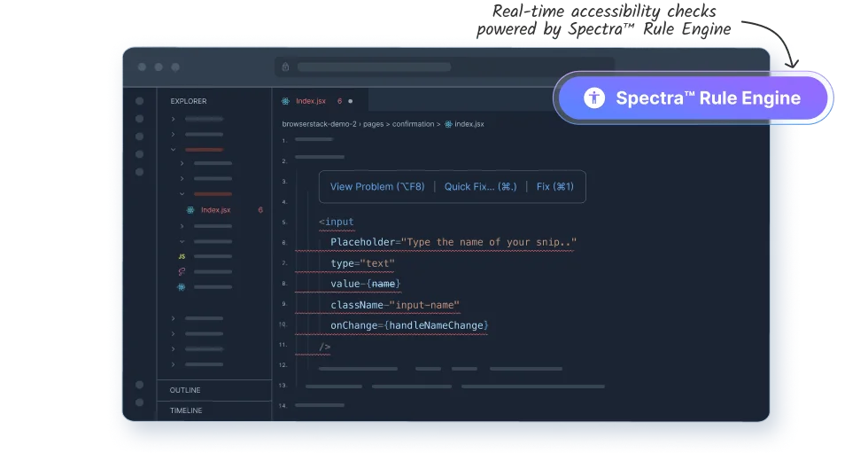The height and width of the screenshot is (453, 868).
Task: Click the accessibility person icon in Spectra button
Action: click(x=594, y=98)
